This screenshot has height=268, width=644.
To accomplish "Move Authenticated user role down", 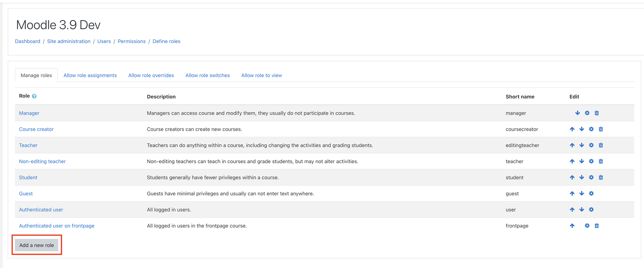I will click(582, 209).
